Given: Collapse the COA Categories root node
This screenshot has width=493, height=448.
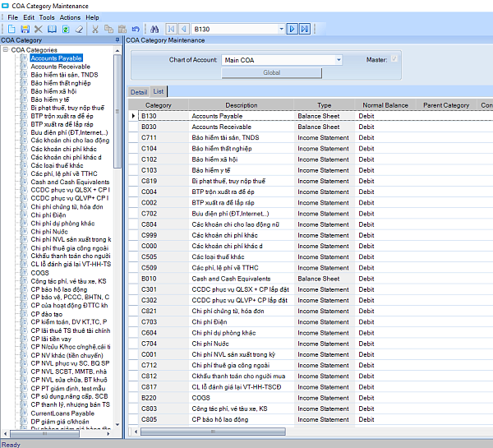Looking at the screenshot, I should coord(6,49).
